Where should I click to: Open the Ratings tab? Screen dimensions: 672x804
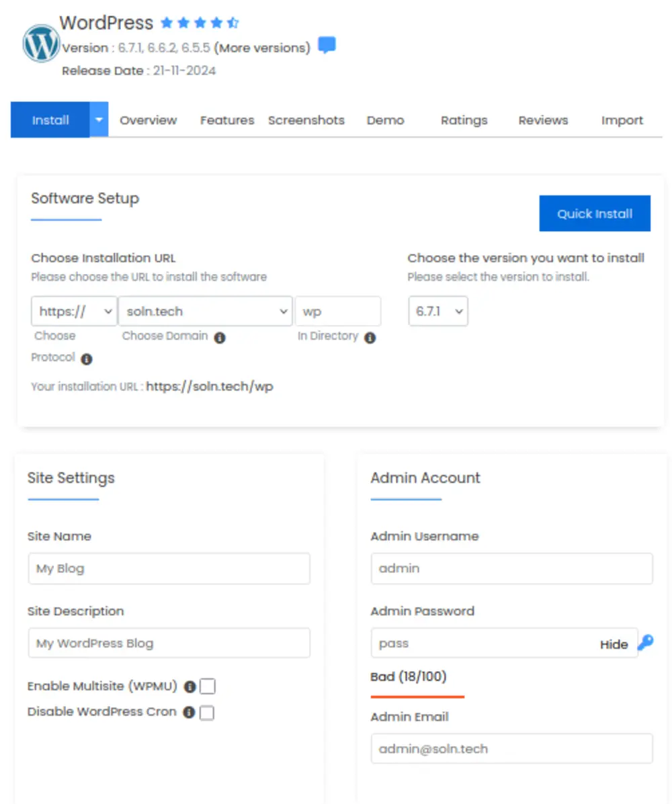pos(464,120)
